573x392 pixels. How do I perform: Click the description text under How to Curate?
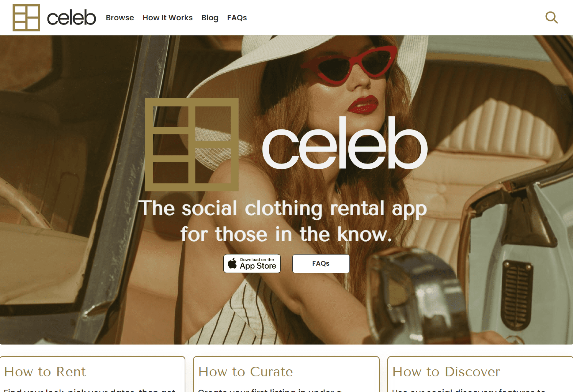270,390
